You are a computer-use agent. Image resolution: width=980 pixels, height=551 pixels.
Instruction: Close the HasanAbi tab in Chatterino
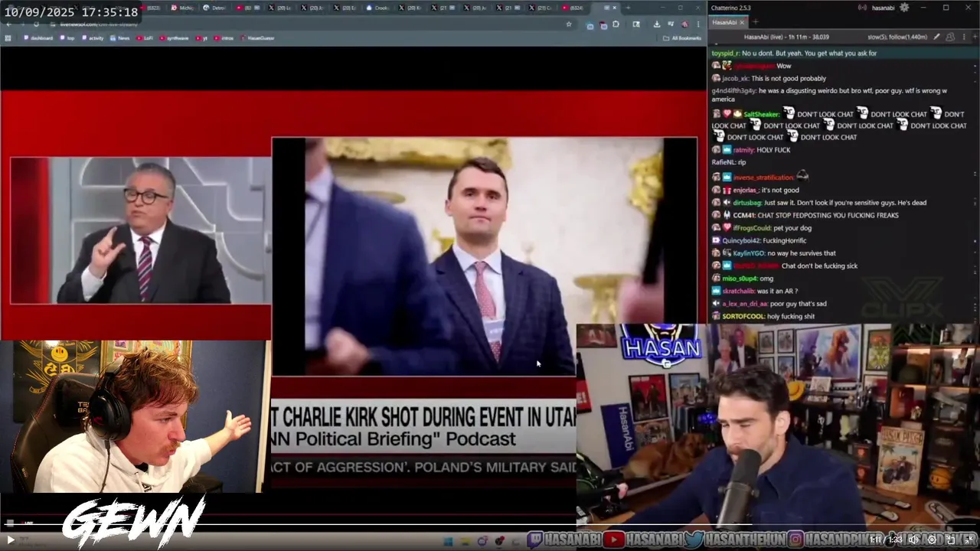pyautogui.click(x=742, y=22)
